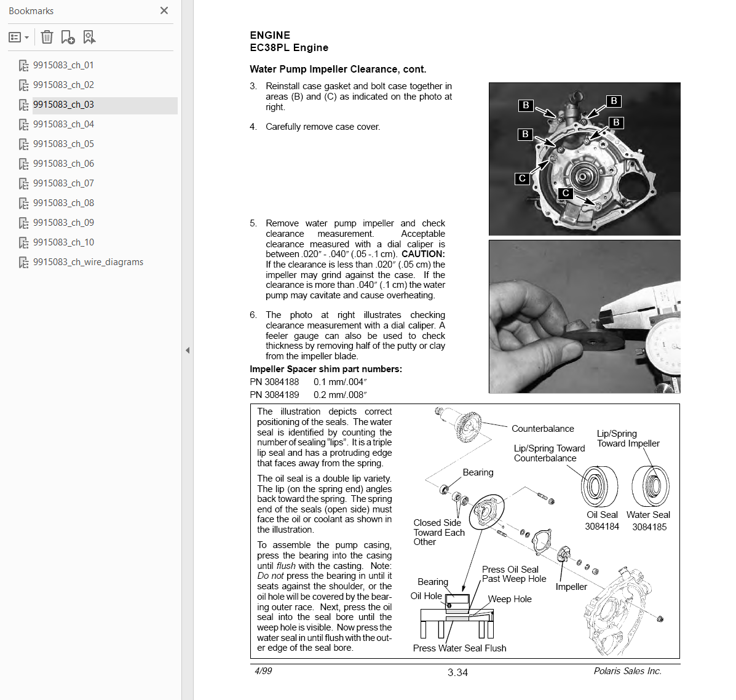The image size is (736, 700).
Task: Click the bookmark icon beside 9915083_ch_03
Action: coord(23,105)
